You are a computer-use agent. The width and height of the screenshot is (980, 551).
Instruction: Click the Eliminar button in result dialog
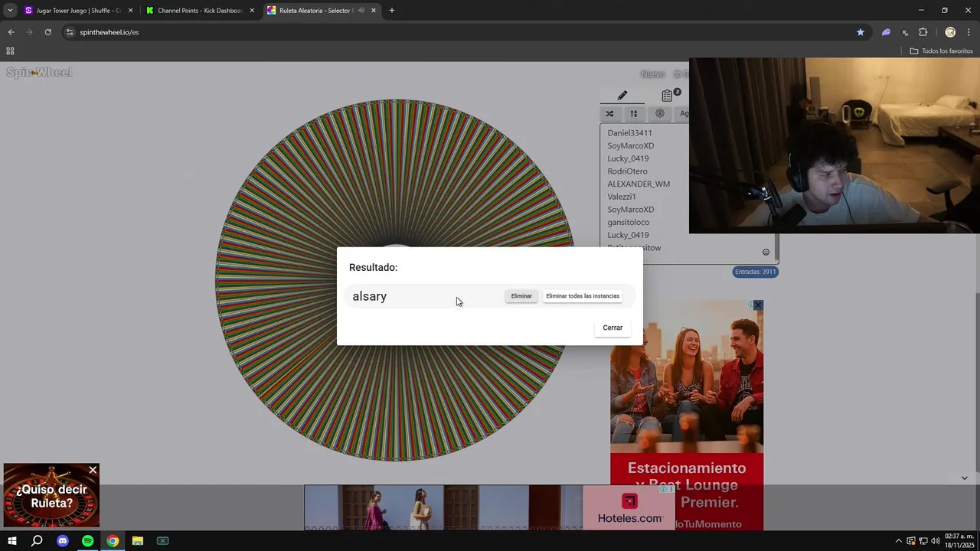tap(521, 296)
